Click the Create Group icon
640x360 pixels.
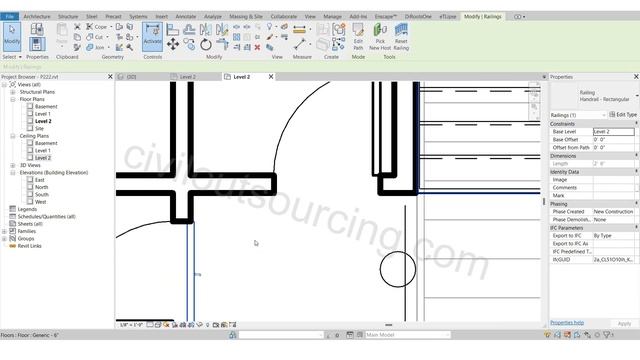(338, 29)
